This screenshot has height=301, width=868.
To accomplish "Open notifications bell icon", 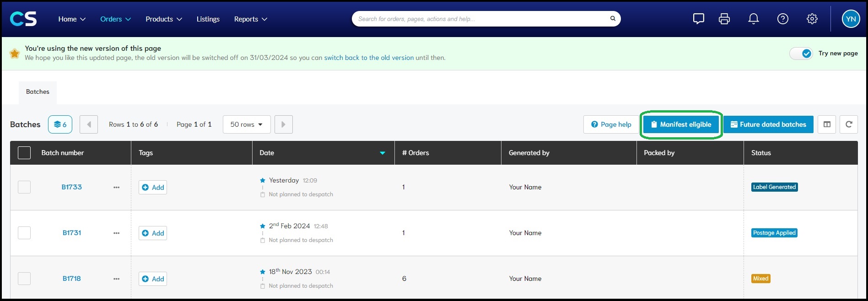I will [753, 19].
